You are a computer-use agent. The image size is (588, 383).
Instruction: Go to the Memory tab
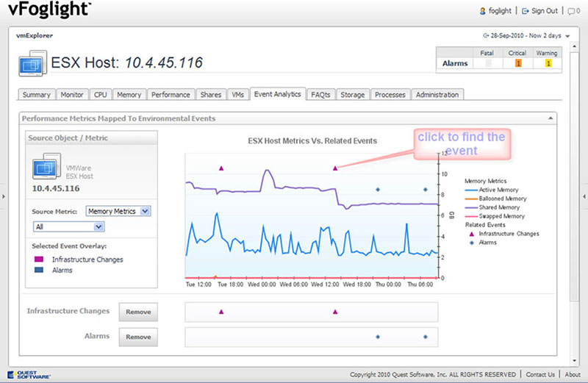(129, 95)
